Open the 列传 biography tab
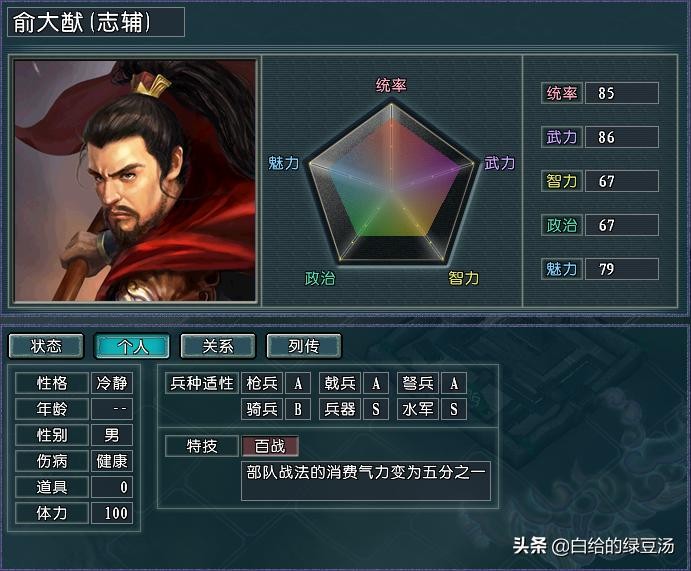The width and height of the screenshot is (691, 571). (304, 346)
